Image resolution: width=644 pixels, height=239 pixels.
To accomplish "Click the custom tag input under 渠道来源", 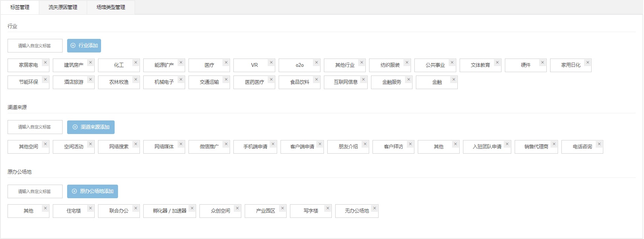I will (35, 127).
